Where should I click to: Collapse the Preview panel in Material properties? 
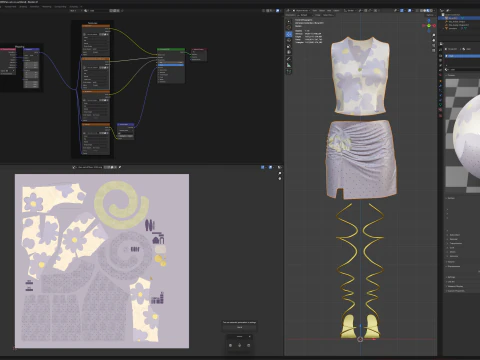coord(451,75)
